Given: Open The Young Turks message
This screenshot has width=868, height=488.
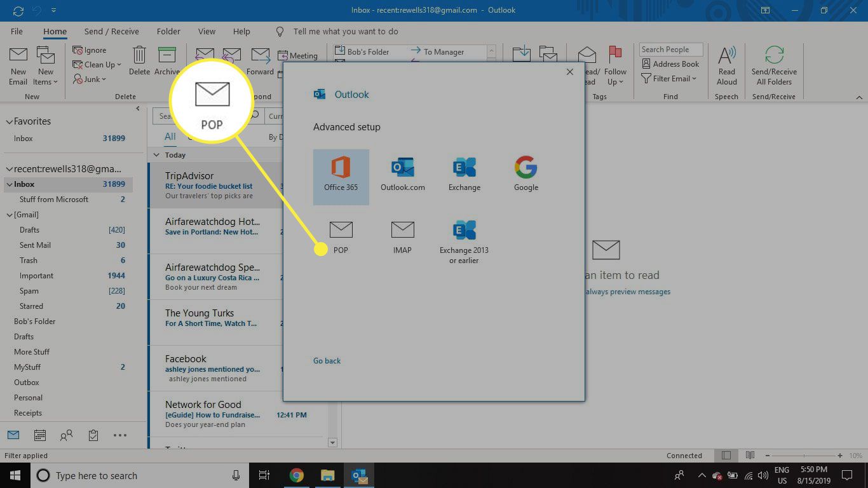Looking at the screenshot, I should point(216,322).
